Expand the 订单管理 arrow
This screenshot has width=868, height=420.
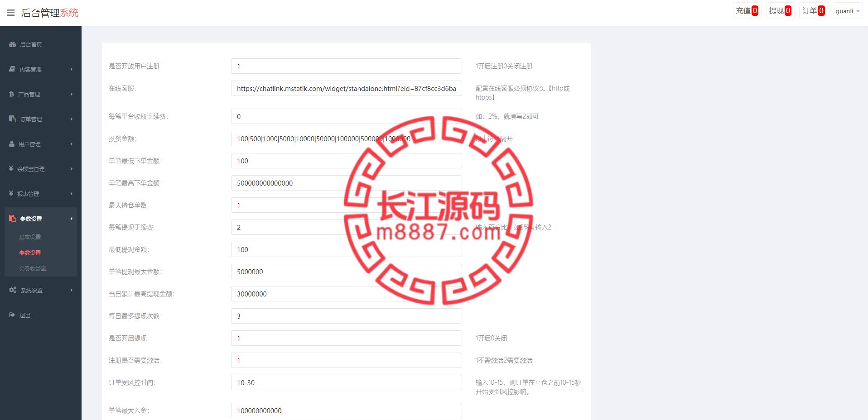pyautogui.click(x=72, y=119)
